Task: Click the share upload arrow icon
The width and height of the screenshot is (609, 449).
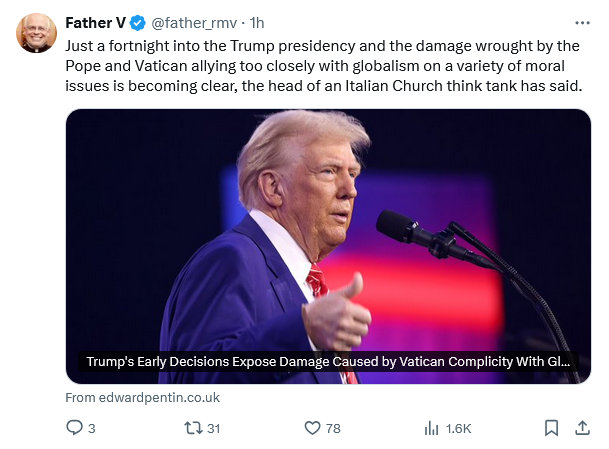Action: [582, 428]
